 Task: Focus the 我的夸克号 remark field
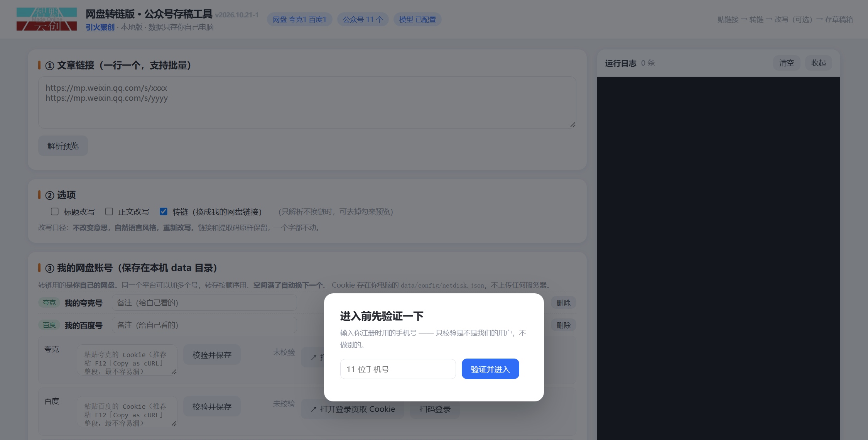[x=204, y=303]
